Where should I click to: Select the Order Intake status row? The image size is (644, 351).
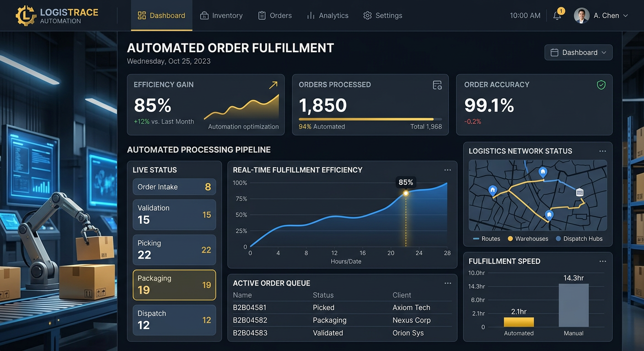click(x=174, y=187)
